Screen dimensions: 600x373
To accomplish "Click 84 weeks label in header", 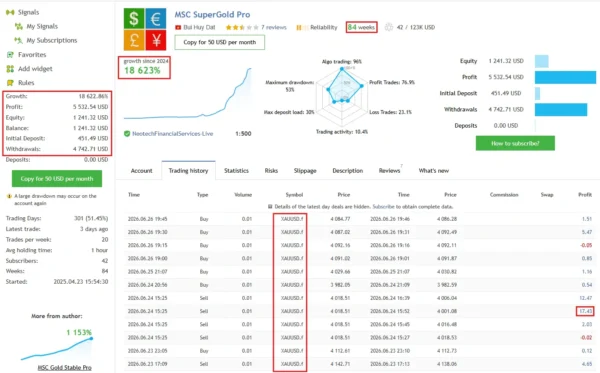I will (361, 28).
